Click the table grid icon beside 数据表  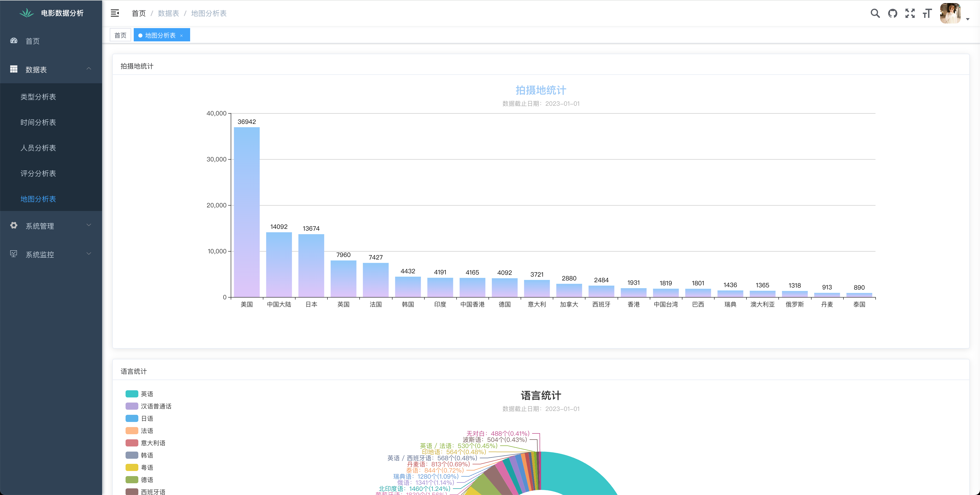14,69
